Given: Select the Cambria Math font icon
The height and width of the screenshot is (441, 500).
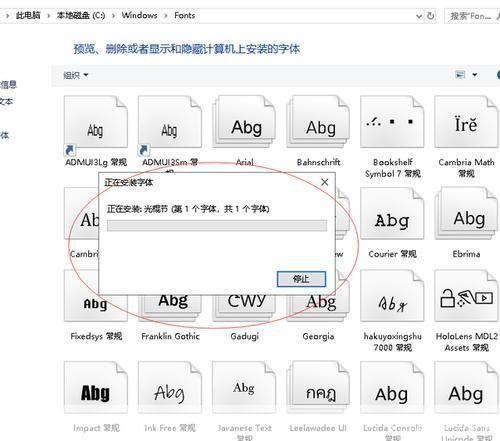Looking at the screenshot, I should [x=466, y=122].
